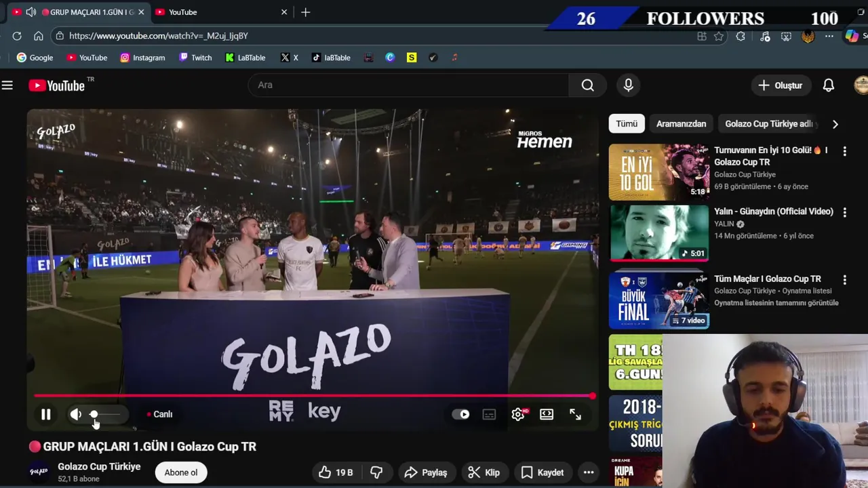Start voice search with microphone

pyautogui.click(x=628, y=85)
